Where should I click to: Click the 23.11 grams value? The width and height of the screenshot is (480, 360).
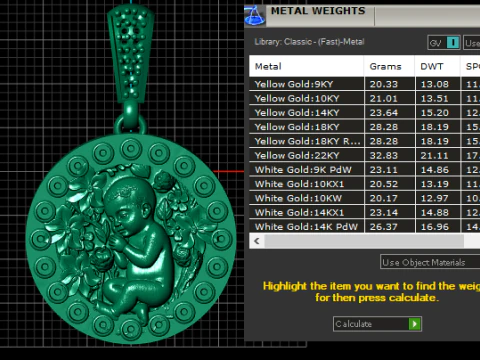point(384,170)
